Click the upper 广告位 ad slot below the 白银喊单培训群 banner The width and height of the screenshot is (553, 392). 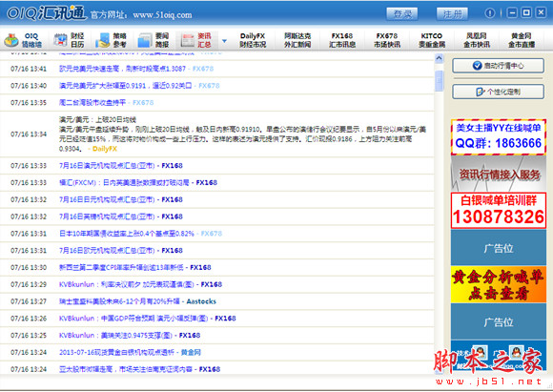[x=498, y=247]
